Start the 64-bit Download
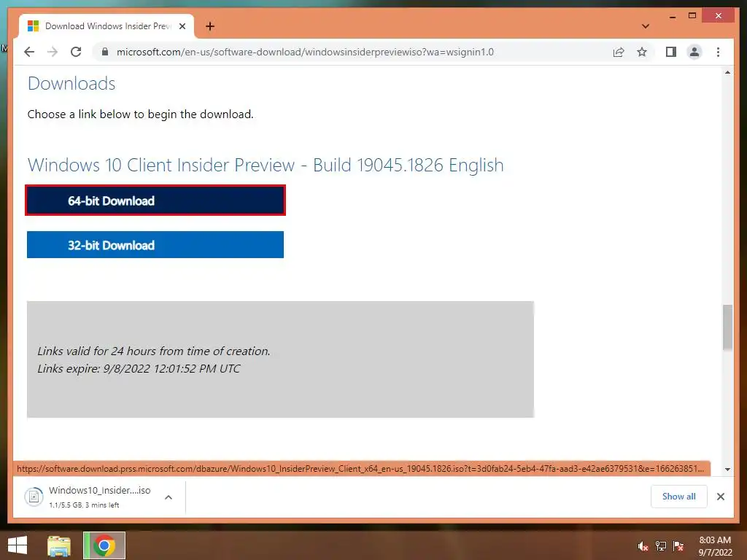 155,201
